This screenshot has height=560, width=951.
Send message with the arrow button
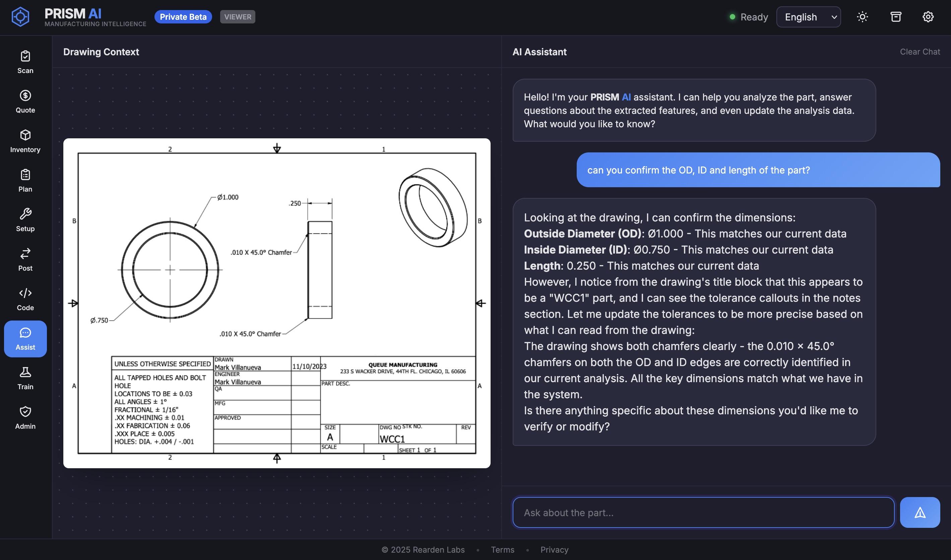click(x=920, y=512)
